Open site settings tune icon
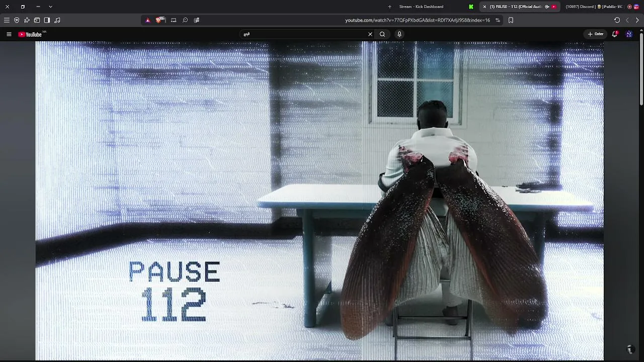The width and height of the screenshot is (644, 362). click(498, 20)
